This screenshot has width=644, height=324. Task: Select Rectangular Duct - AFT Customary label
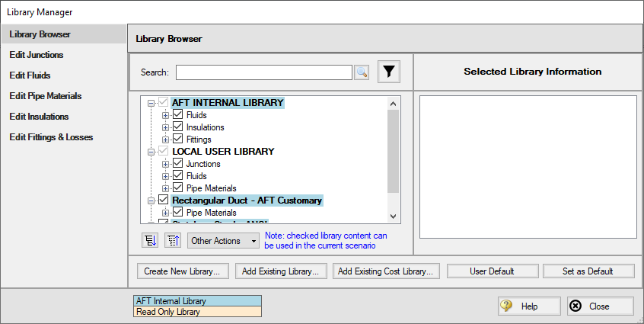(247, 200)
